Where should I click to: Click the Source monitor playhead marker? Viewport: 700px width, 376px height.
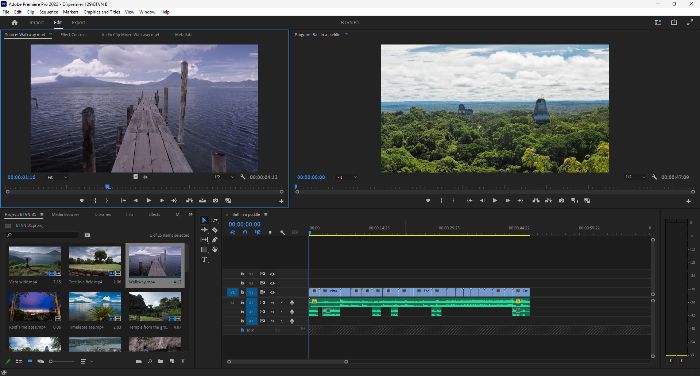(x=108, y=187)
